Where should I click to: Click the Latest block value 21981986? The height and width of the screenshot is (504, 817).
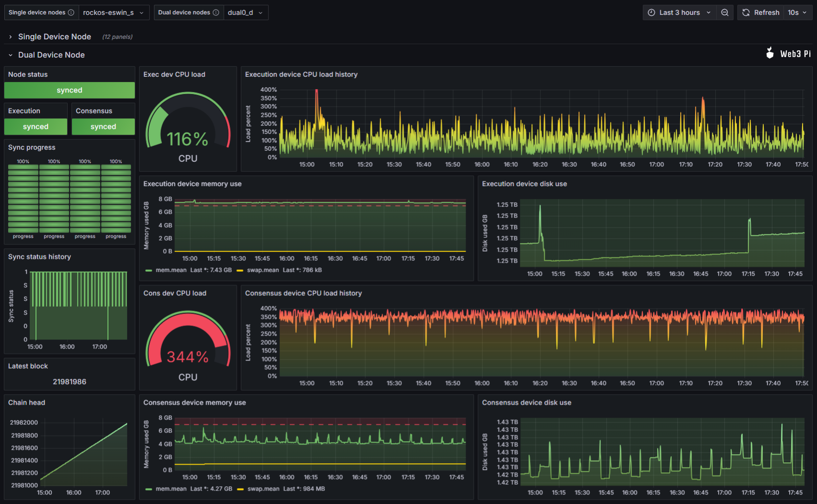coord(69,382)
